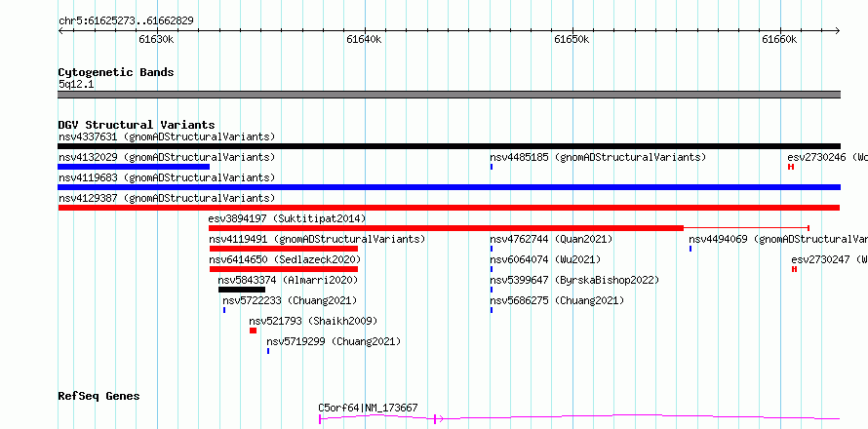Click the red esv2730247 marker

click(795, 269)
